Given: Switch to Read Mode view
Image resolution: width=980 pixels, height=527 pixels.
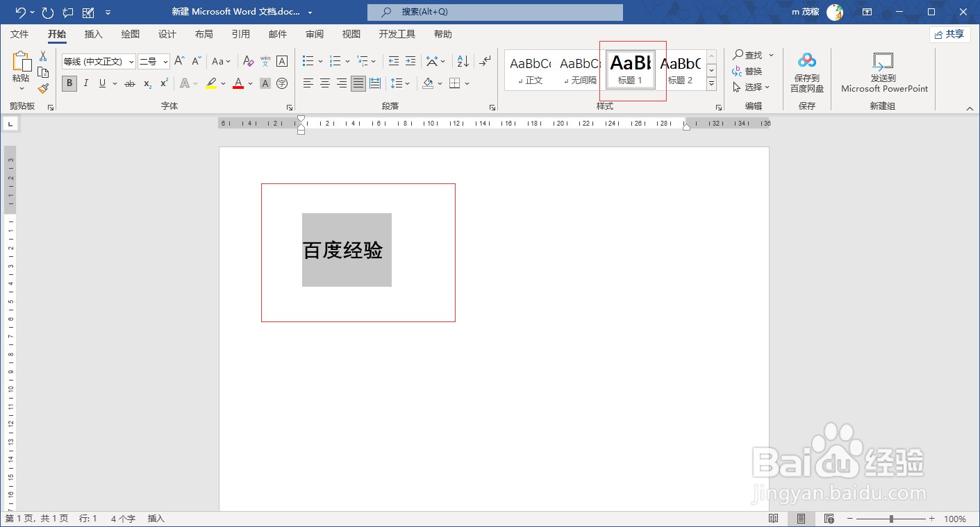Looking at the screenshot, I should click(x=774, y=519).
